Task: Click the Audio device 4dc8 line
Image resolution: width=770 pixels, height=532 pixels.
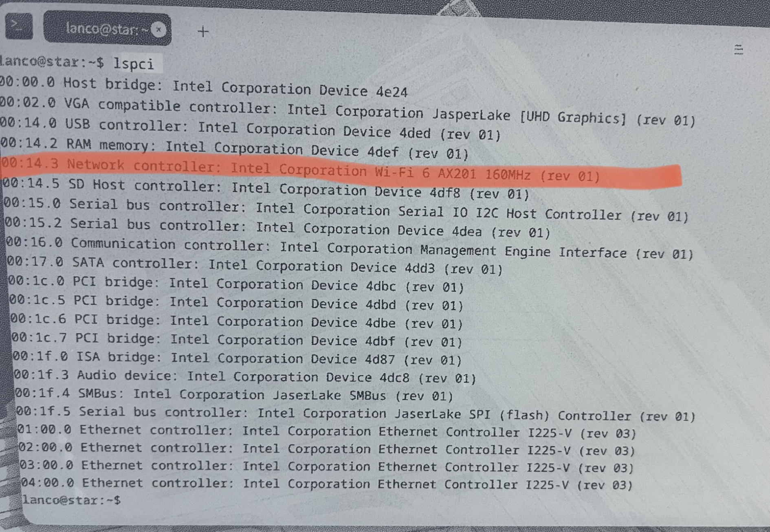Action: click(x=245, y=377)
